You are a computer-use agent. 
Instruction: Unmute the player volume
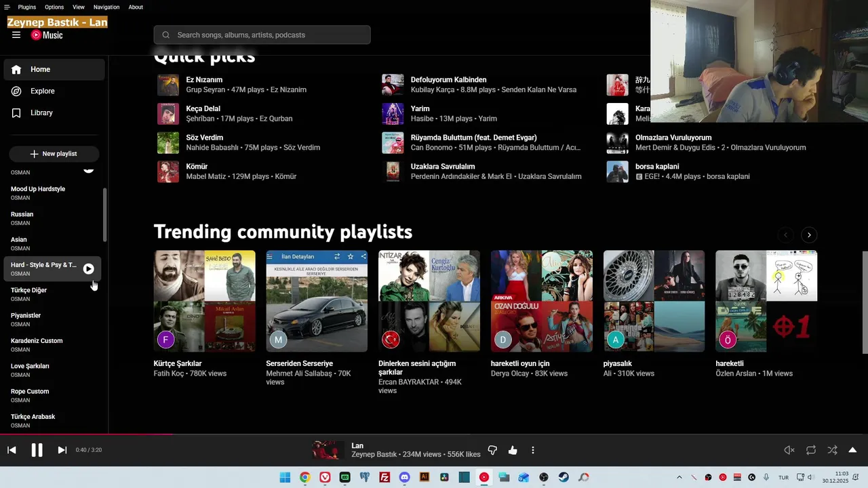click(x=789, y=450)
